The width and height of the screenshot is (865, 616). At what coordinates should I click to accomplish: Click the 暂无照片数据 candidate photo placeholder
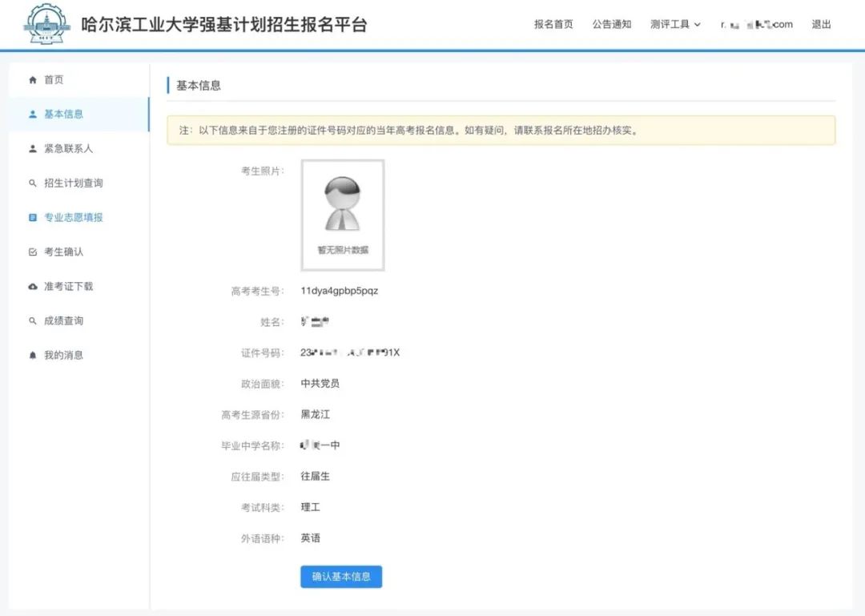coord(343,215)
